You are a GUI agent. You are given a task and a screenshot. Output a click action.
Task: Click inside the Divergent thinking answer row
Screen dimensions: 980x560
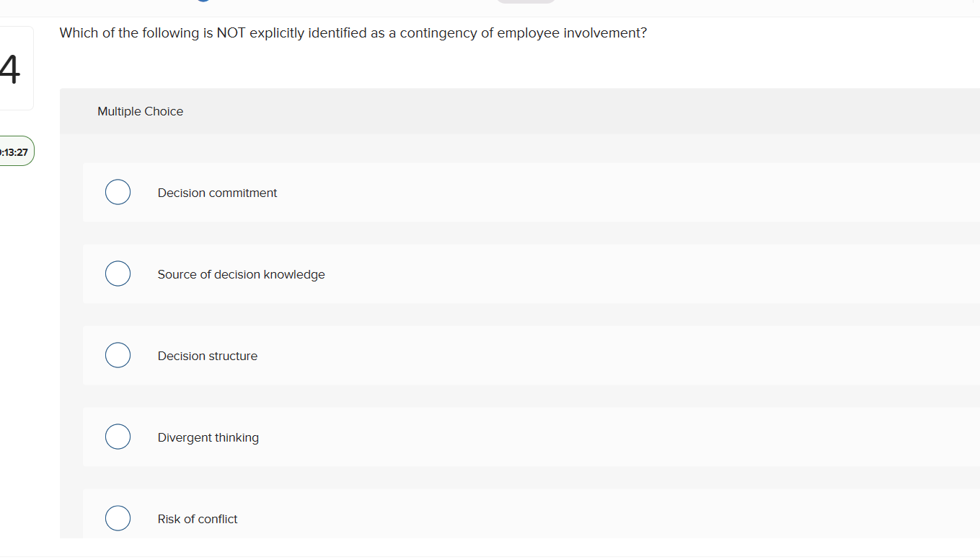click(505, 437)
